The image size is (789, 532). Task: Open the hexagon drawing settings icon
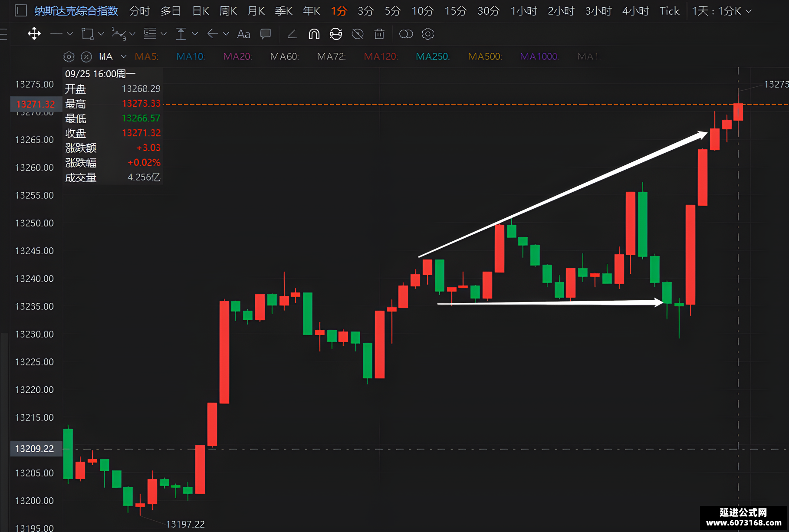tap(428, 34)
